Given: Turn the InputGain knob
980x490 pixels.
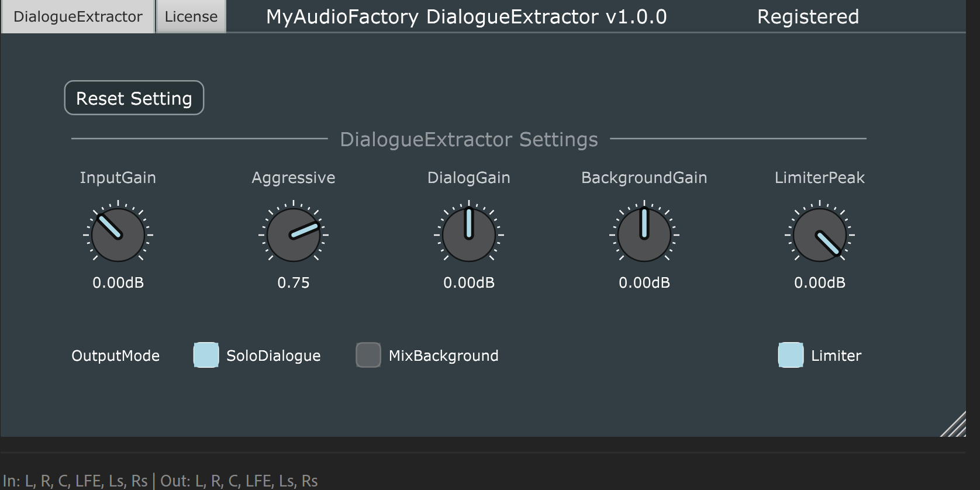Looking at the screenshot, I should pos(118,234).
